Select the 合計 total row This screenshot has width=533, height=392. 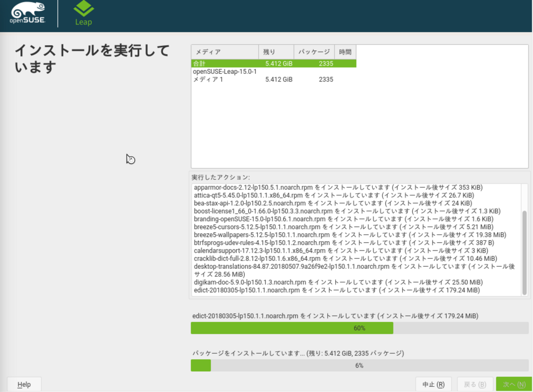pyautogui.click(x=274, y=63)
